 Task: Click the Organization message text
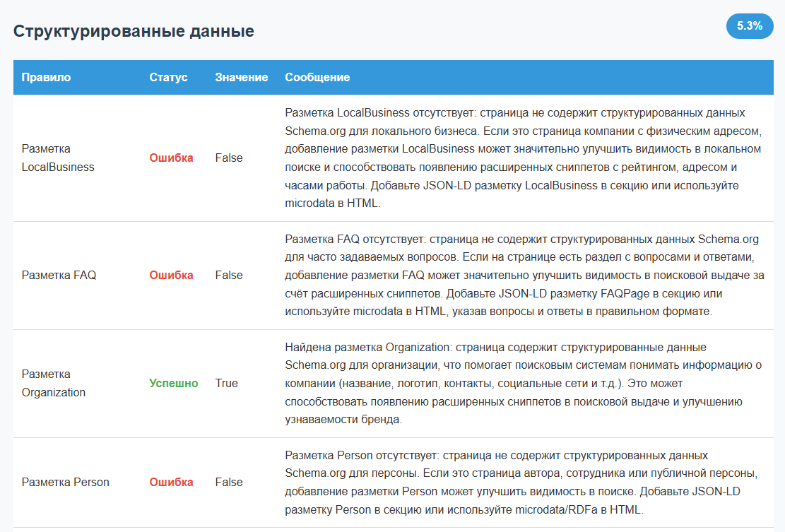[523, 384]
